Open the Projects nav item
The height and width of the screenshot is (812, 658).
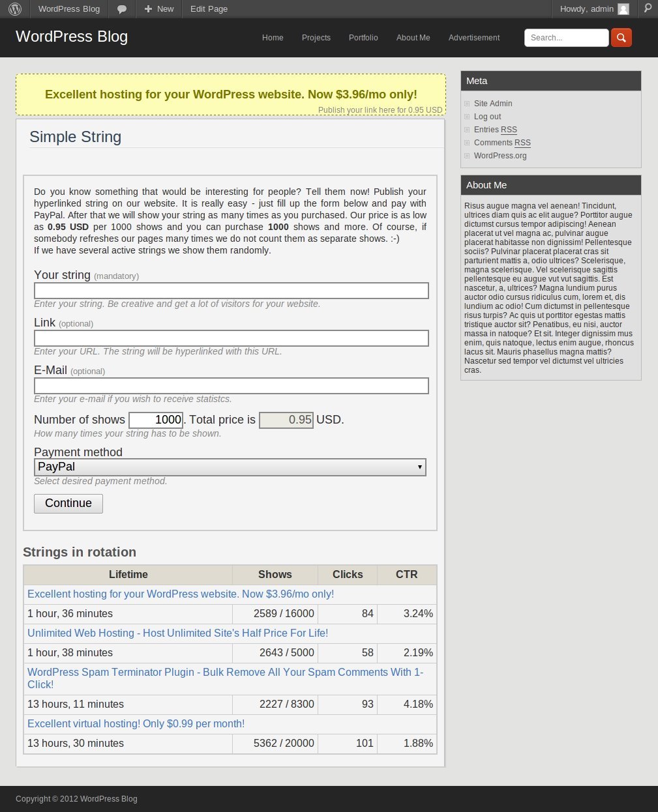(x=316, y=38)
